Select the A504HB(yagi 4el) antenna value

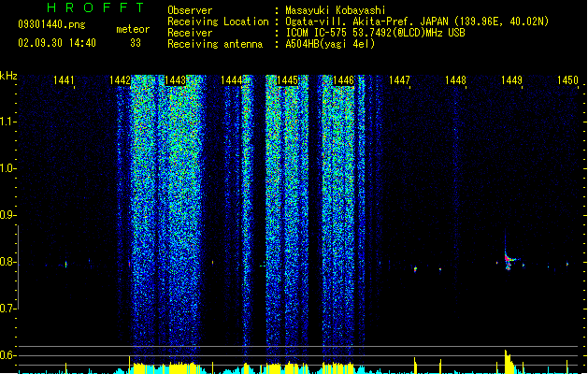330,44
